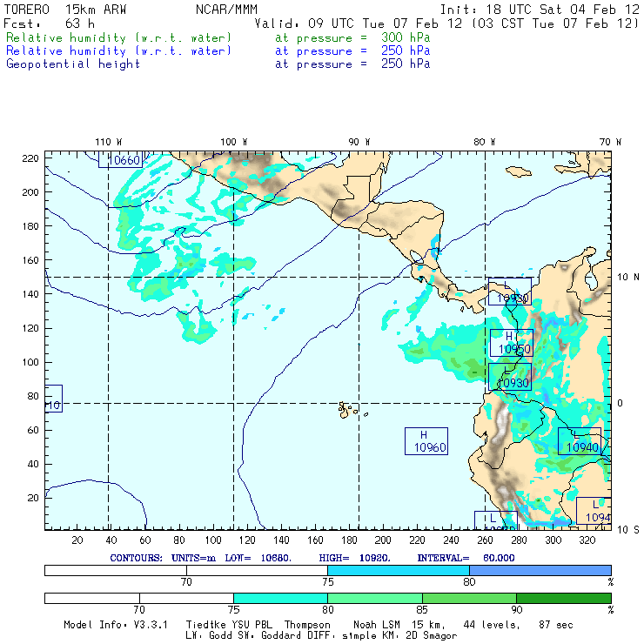Click the blue 80% segment on the 250 hPa color bar

540,570
